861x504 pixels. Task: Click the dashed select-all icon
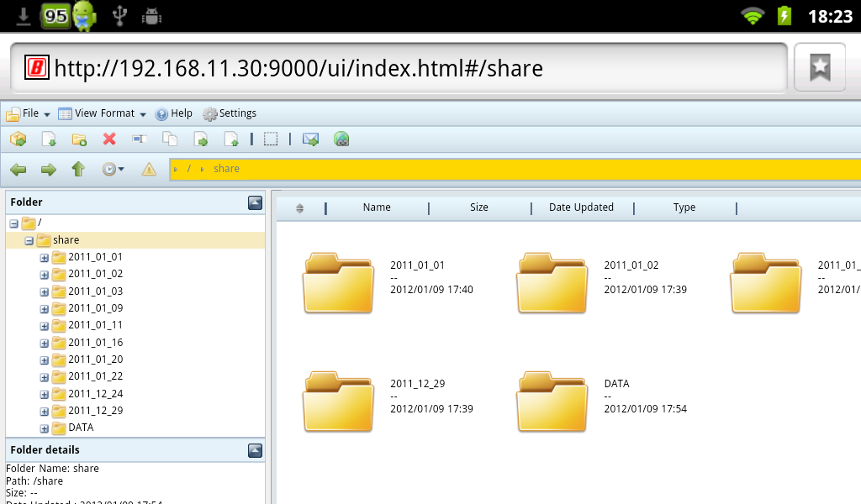(x=271, y=139)
